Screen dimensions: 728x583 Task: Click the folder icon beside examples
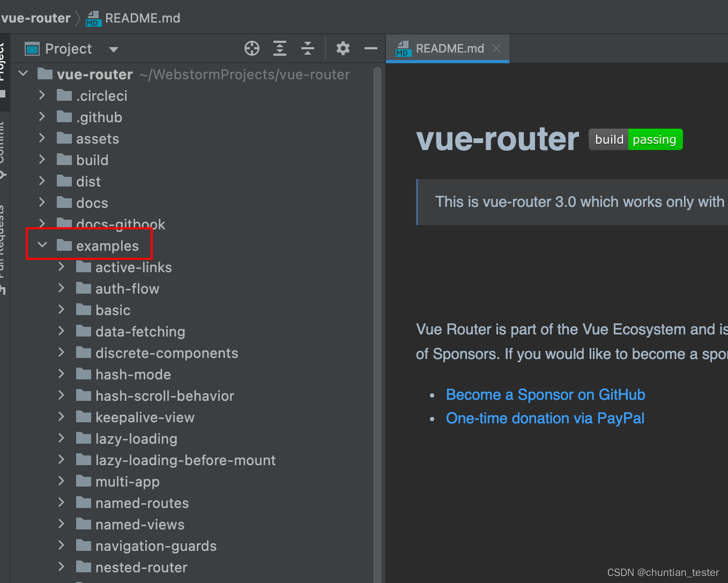click(x=64, y=245)
